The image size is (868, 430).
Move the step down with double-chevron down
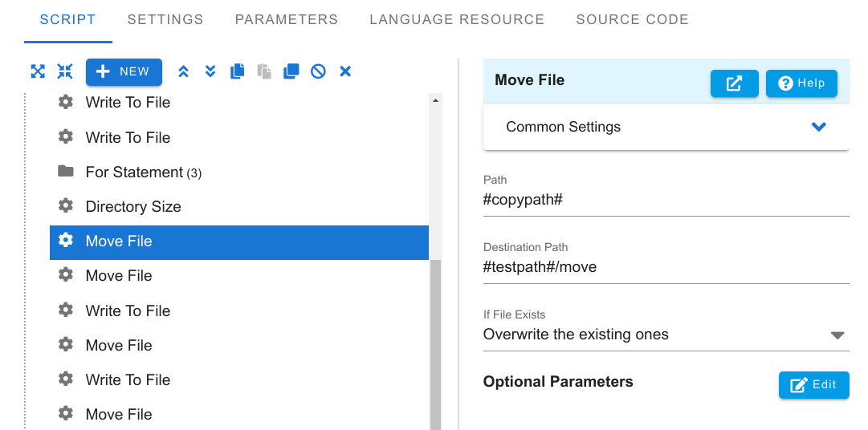click(x=210, y=71)
